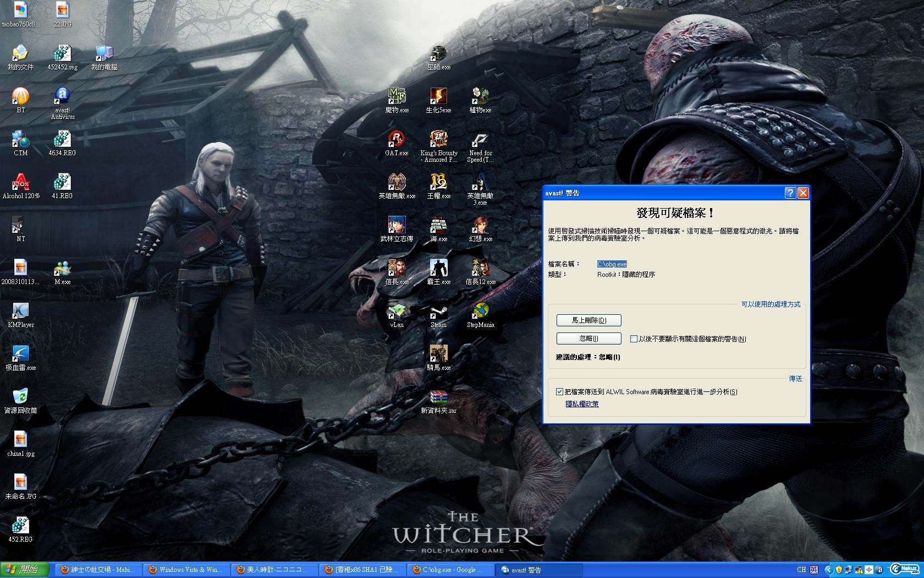This screenshot has height=578, width=924.
Task: Launch 信長12.exe desktop shortcut
Action: (x=480, y=272)
